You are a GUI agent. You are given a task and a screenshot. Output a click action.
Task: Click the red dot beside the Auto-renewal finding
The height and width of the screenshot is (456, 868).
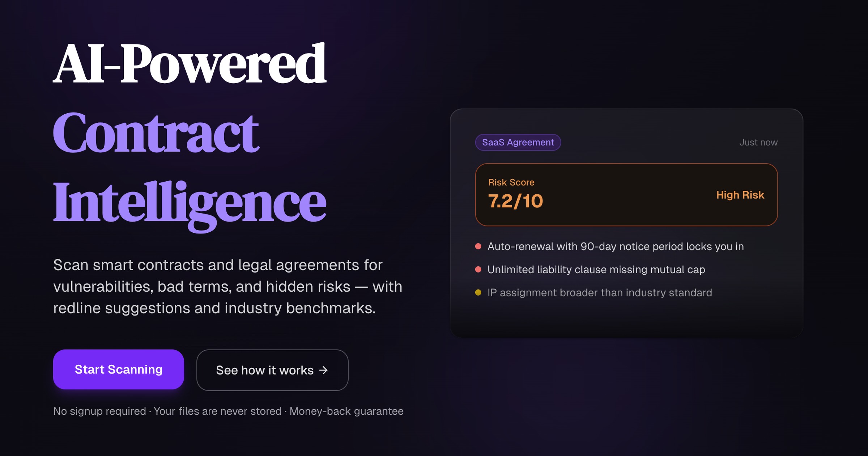478,246
